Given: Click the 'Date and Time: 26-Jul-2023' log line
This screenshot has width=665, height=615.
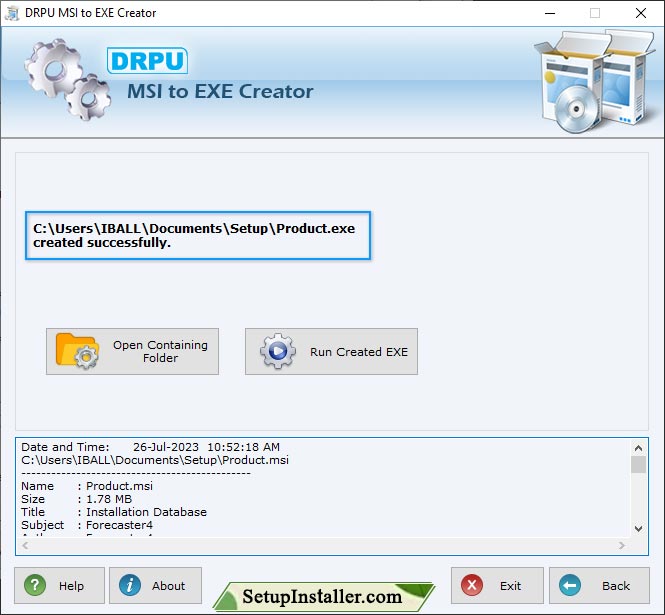Looking at the screenshot, I should point(151,447).
